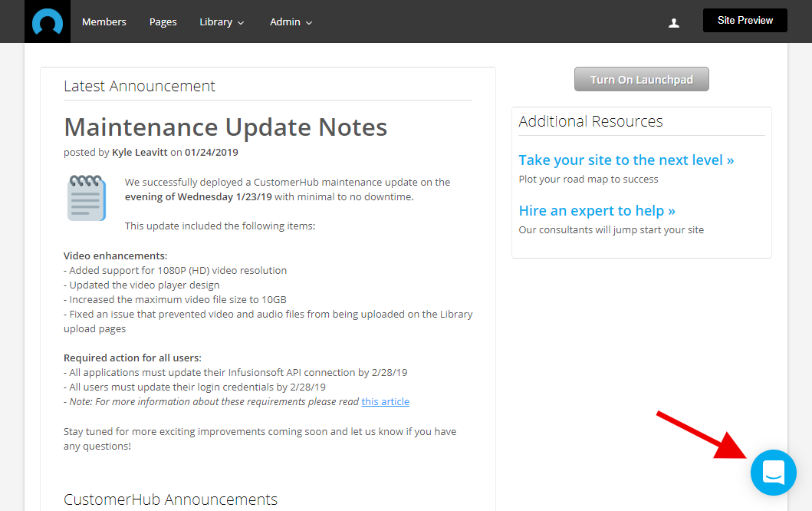Click 'Increased the maximum video file size' line
The width and height of the screenshot is (812, 511).
click(x=175, y=299)
